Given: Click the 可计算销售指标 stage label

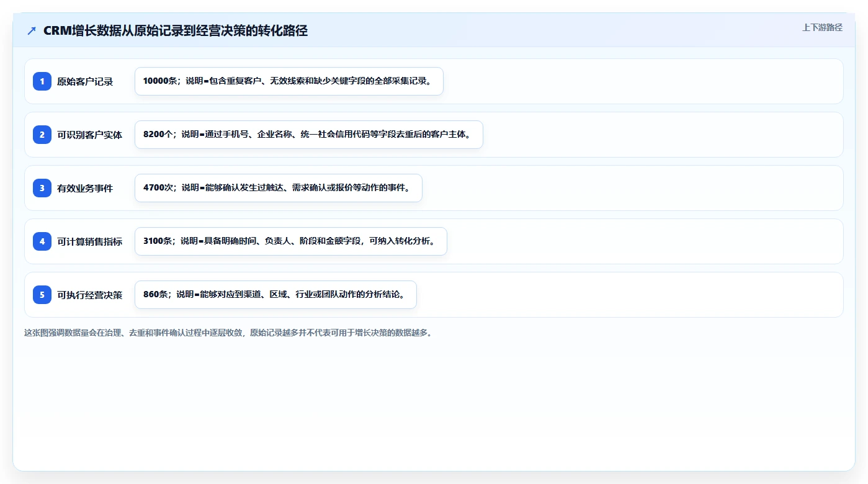Looking at the screenshot, I should tap(90, 241).
